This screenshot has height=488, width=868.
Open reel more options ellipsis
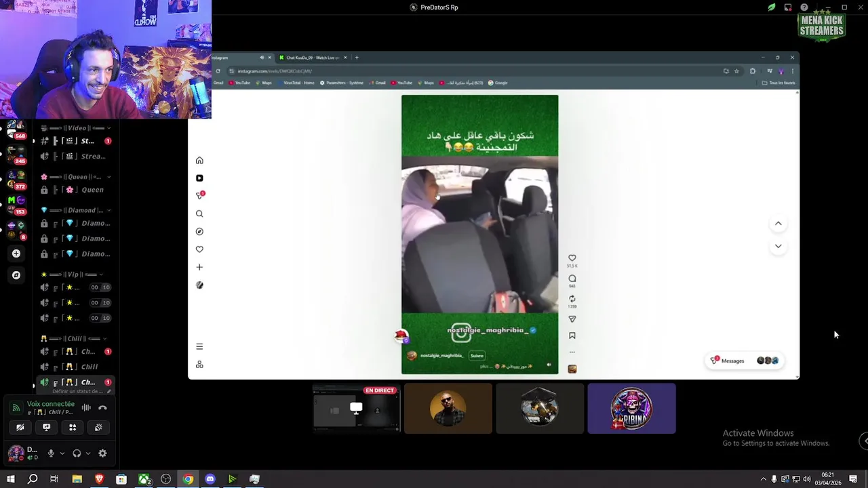(572, 352)
